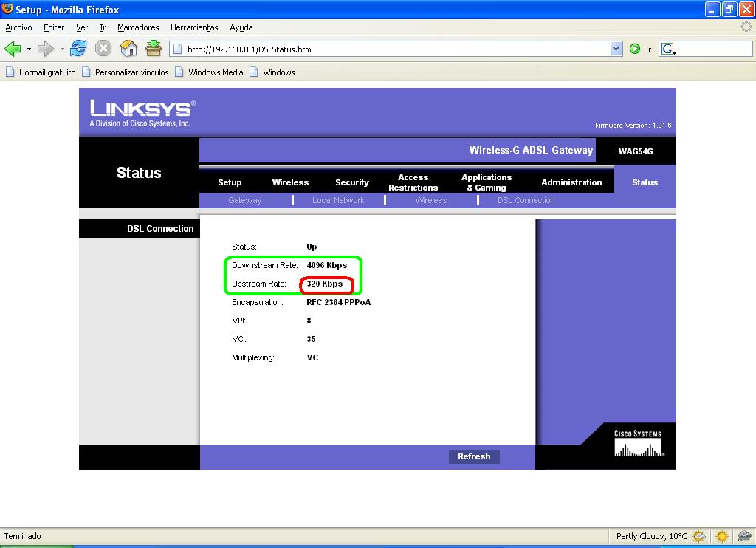Viewport: 756px width, 548px height.
Task: Click the Firefox logo in the title bar
Action: point(7,9)
